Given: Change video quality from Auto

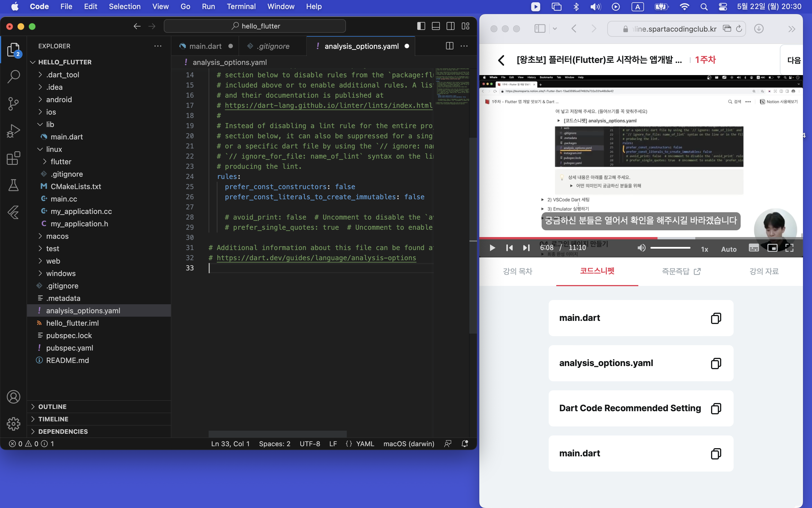Looking at the screenshot, I should [729, 249].
